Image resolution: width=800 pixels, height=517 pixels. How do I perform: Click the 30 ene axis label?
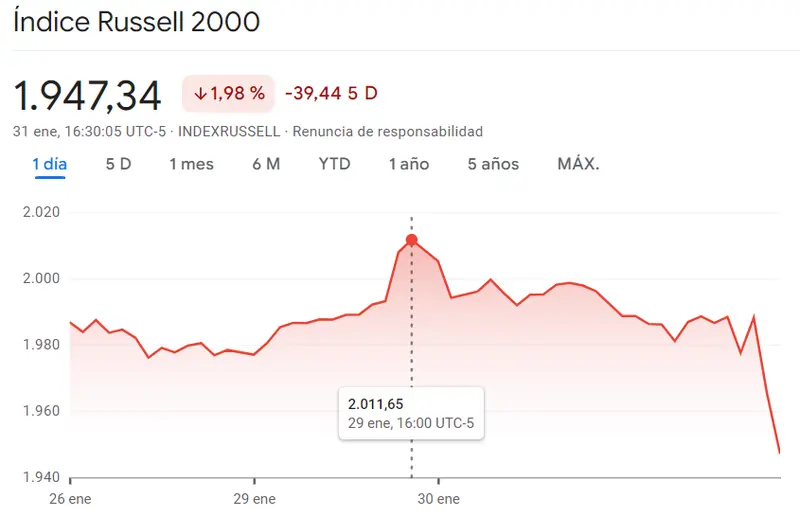(x=438, y=498)
